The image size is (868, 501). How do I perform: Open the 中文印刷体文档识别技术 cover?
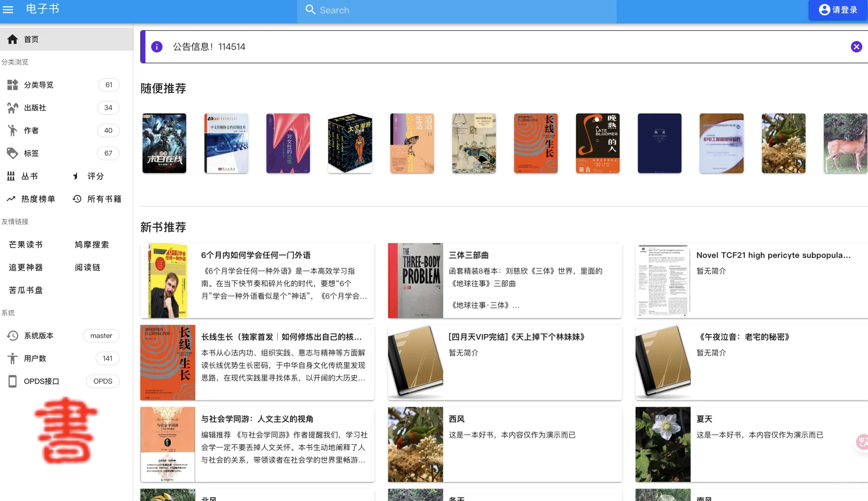coord(226,143)
